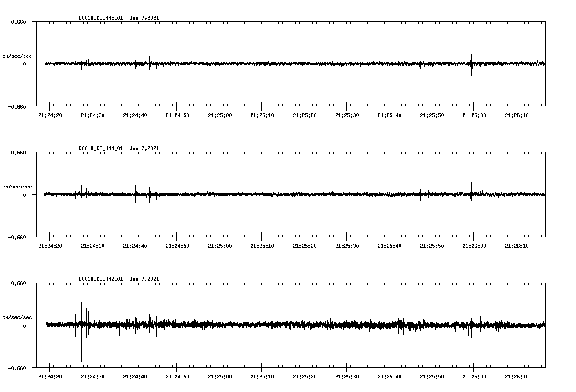Click time label 21:24:20 under HNN plot
The width and height of the screenshot is (576, 392).
[50, 246]
